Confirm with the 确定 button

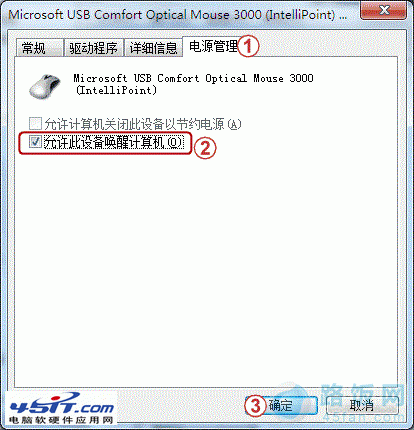click(x=281, y=405)
